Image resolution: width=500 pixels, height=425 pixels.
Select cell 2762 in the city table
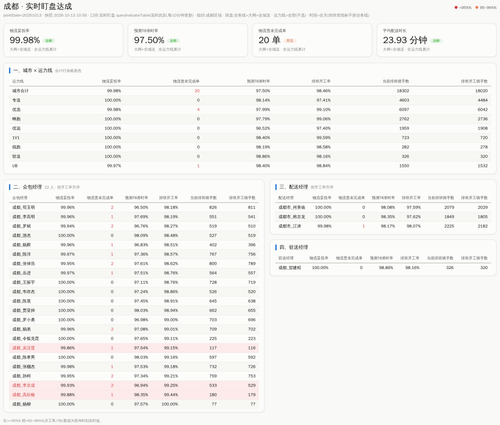click(404, 119)
